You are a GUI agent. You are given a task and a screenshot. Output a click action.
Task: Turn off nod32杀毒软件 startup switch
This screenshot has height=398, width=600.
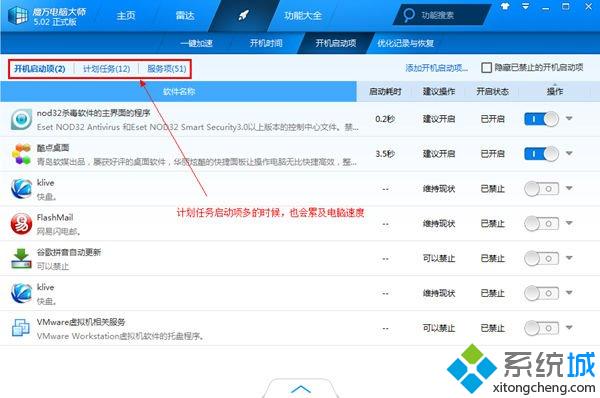(x=541, y=119)
